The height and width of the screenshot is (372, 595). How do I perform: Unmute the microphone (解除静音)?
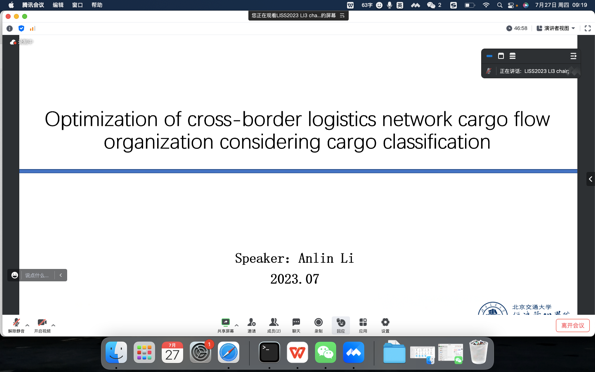[16, 325]
